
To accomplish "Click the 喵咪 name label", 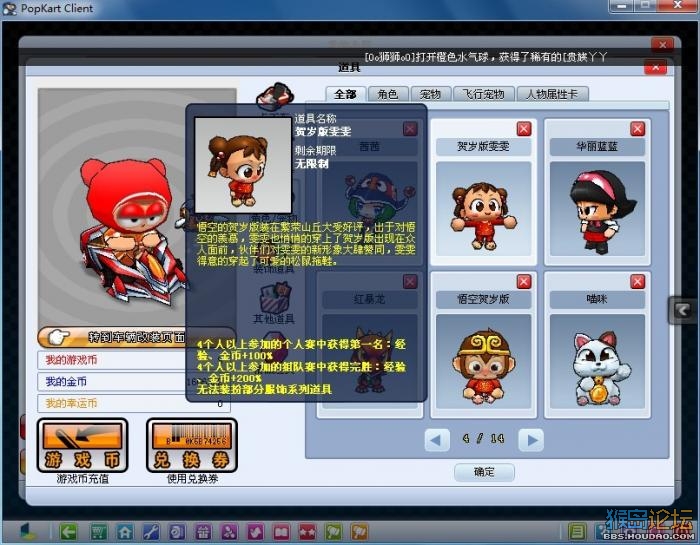I will (597, 299).
